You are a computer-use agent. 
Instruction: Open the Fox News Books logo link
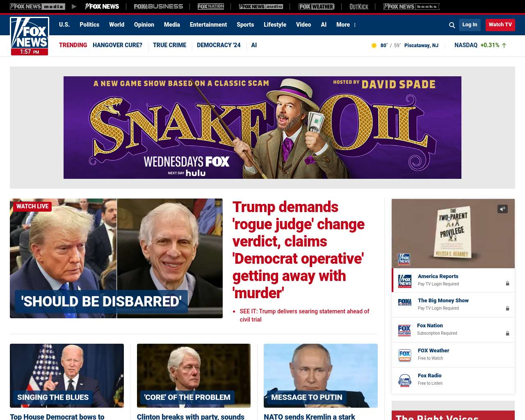point(411,7)
